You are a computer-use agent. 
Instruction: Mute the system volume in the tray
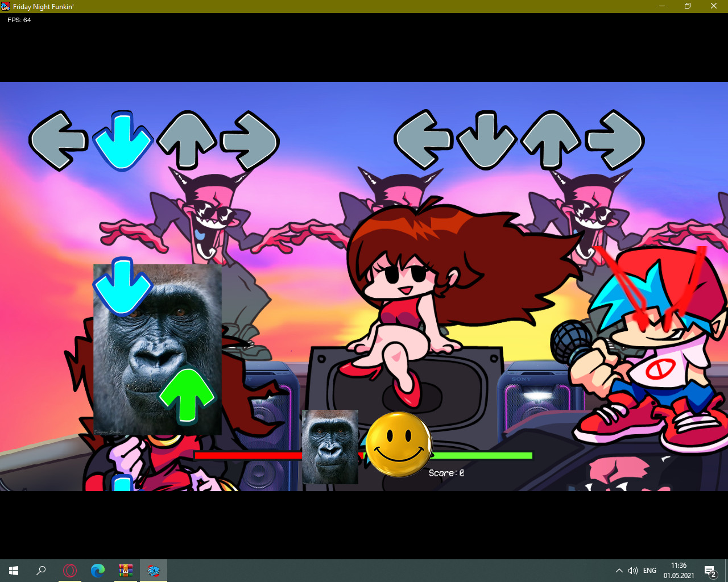click(633, 570)
